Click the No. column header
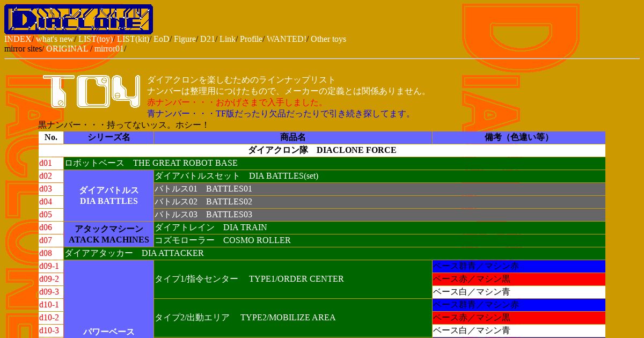The width and height of the screenshot is (644, 338). [x=51, y=137]
